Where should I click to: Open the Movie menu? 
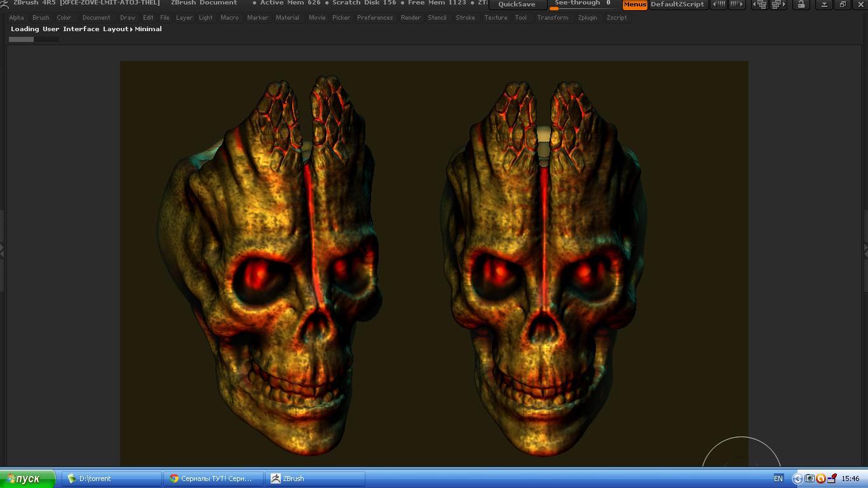[317, 18]
